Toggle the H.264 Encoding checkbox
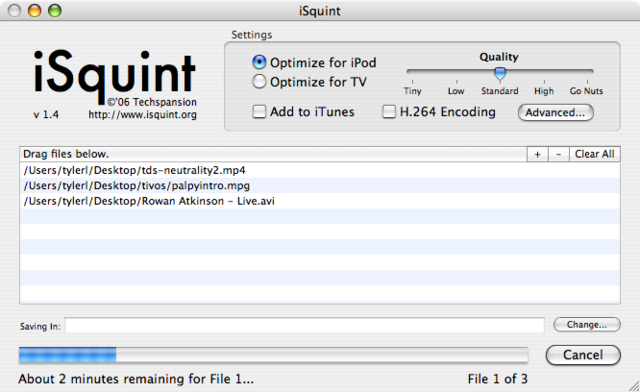Screen dimensions: 640x392 (389, 111)
